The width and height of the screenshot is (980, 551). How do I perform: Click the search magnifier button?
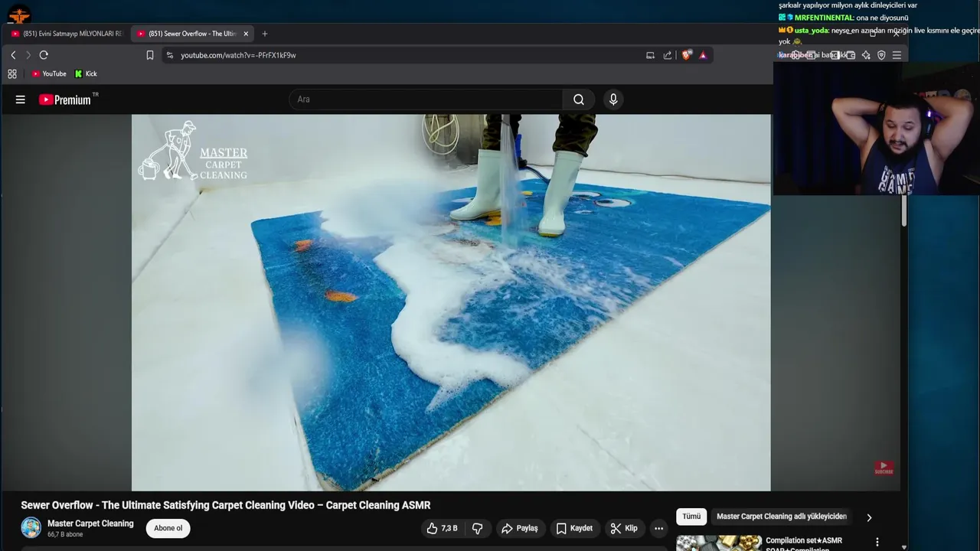(579, 99)
